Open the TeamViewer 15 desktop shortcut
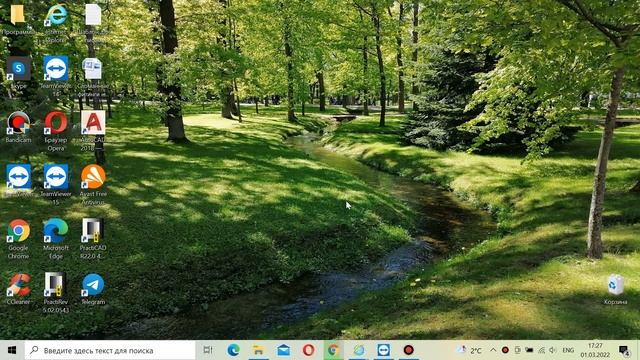The width and height of the screenshot is (640, 360). [56, 177]
